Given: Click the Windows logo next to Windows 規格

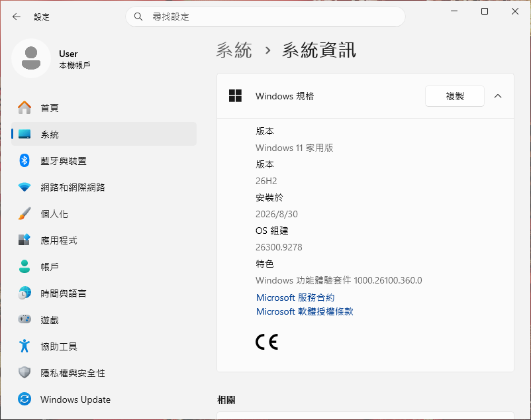Looking at the screenshot, I should tap(235, 96).
